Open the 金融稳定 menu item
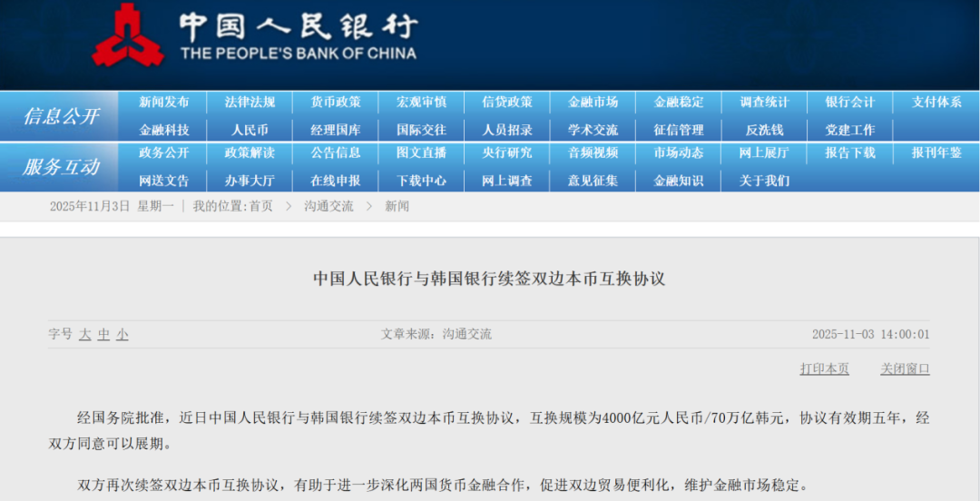The image size is (980, 501). (x=679, y=102)
